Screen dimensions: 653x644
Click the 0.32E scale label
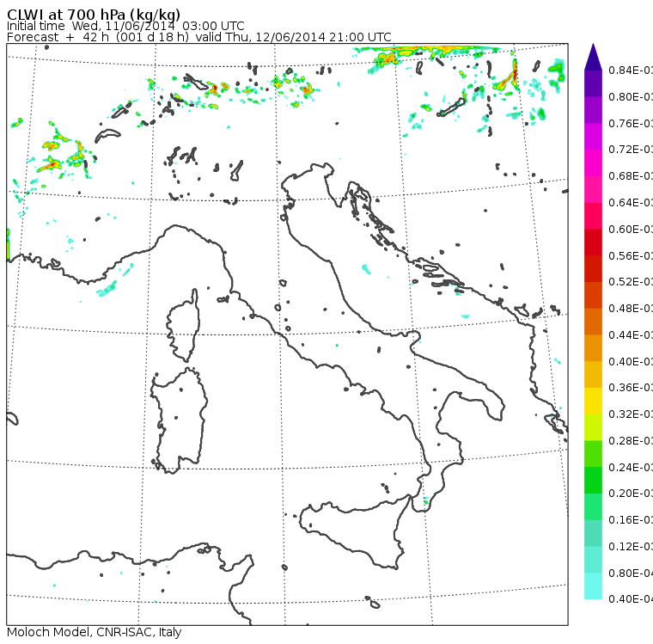[631, 414]
